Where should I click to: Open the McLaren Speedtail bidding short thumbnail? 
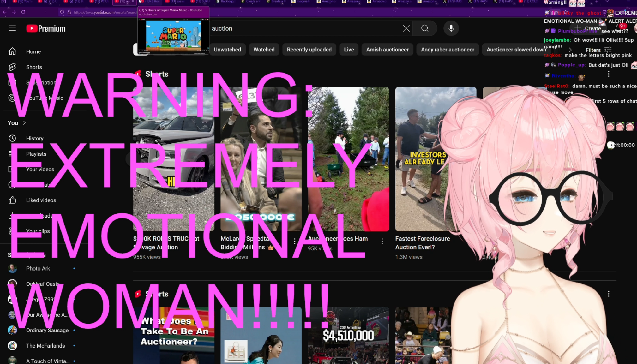261,159
